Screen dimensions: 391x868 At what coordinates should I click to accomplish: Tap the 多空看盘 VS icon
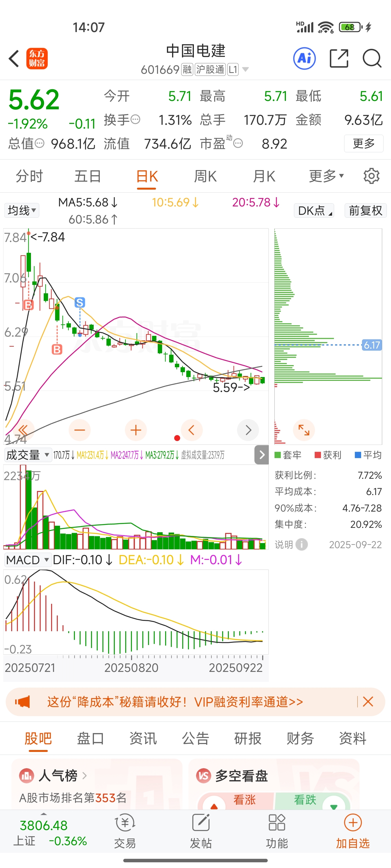click(204, 775)
